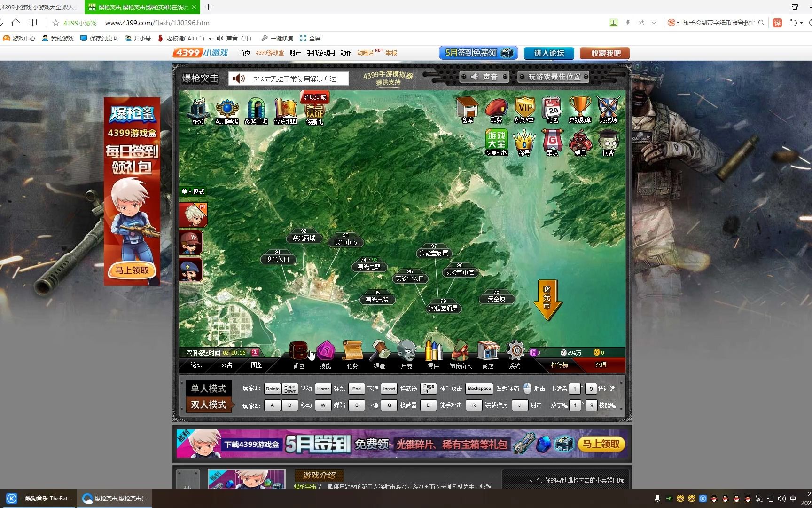This screenshot has width=812, height=508.
Task: Open the 载具 vehicle icon
Action: pyautogui.click(x=580, y=143)
